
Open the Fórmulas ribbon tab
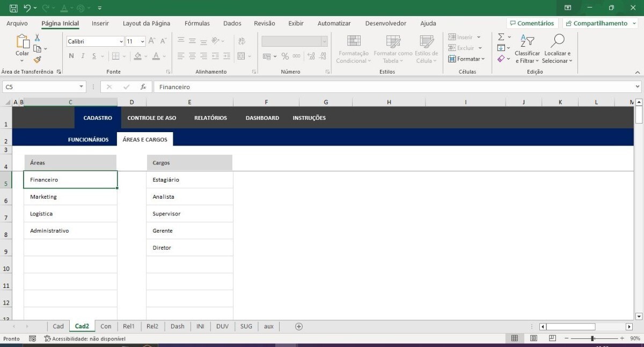tap(197, 24)
